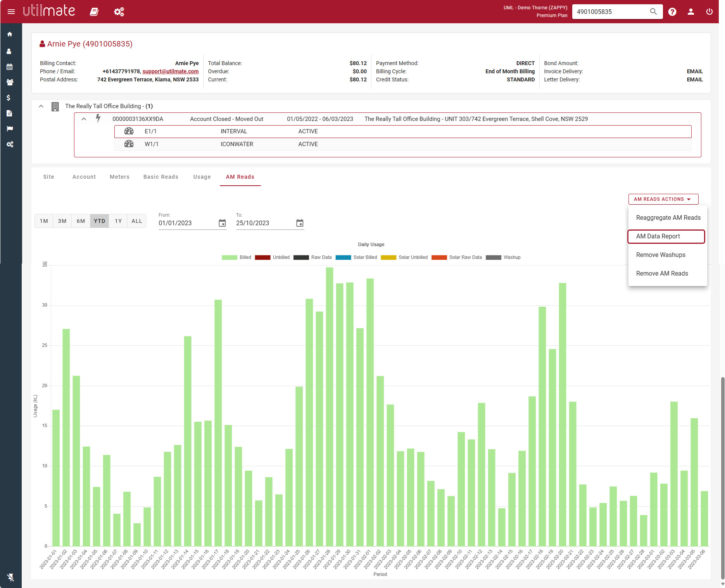Screen dimensions: 725x588
Task: Select the W1/1 ICONWATER meter row
Action: point(403,144)
